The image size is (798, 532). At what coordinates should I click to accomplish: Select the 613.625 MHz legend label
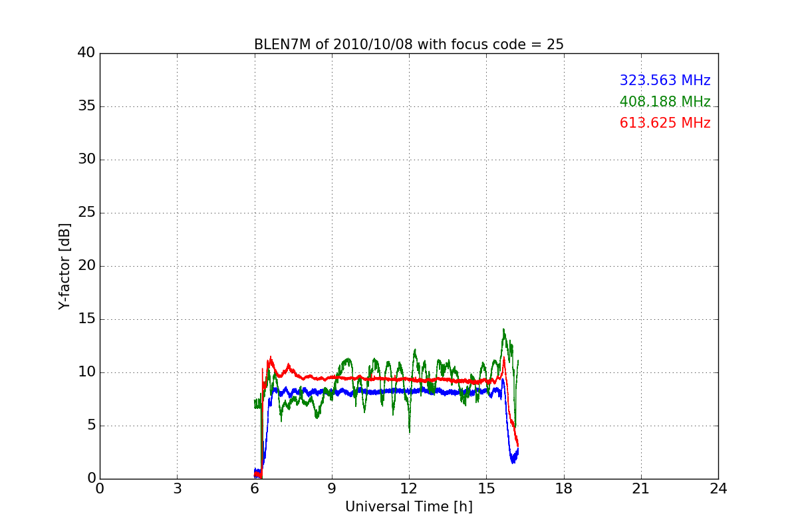click(x=665, y=123)
